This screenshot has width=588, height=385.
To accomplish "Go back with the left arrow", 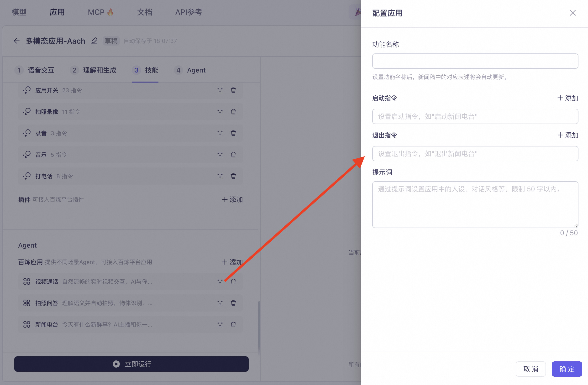I will 16,41.
